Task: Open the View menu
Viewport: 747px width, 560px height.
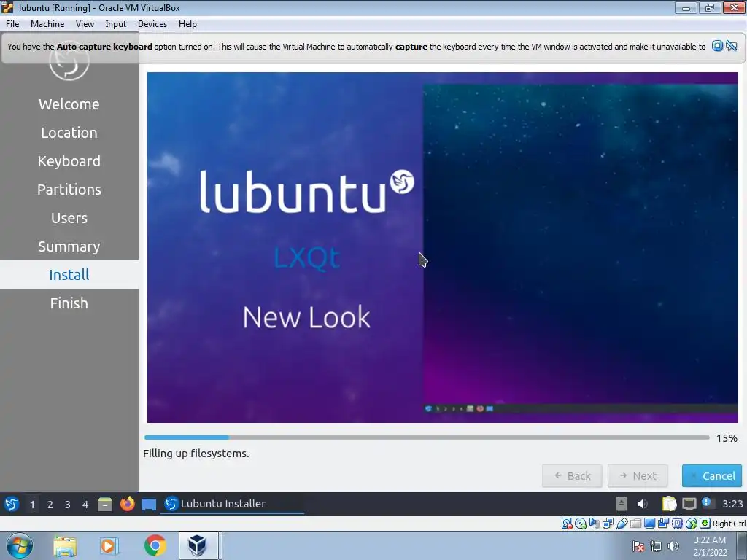Action: point(85,24)
